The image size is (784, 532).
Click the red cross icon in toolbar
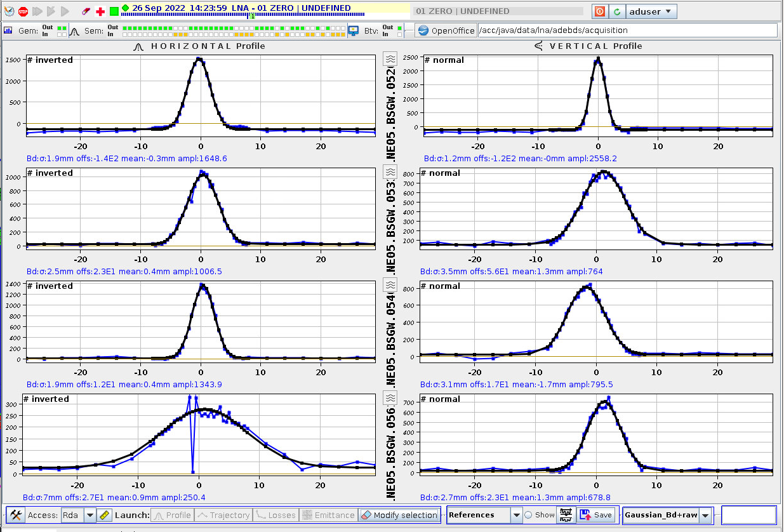(100, 11)
